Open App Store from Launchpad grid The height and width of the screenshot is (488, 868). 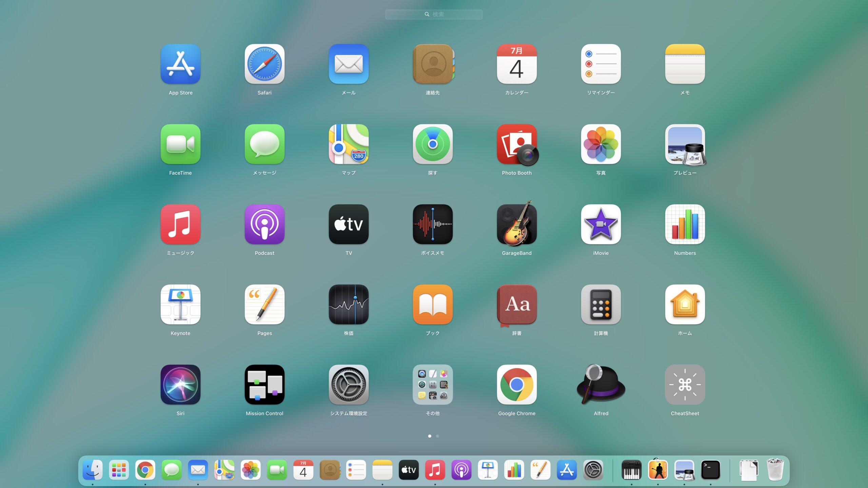[x=180, y=64]
